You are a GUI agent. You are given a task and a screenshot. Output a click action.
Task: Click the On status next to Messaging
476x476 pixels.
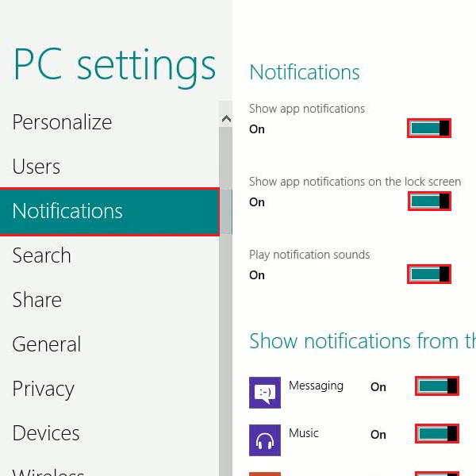(x=378, y=387)
